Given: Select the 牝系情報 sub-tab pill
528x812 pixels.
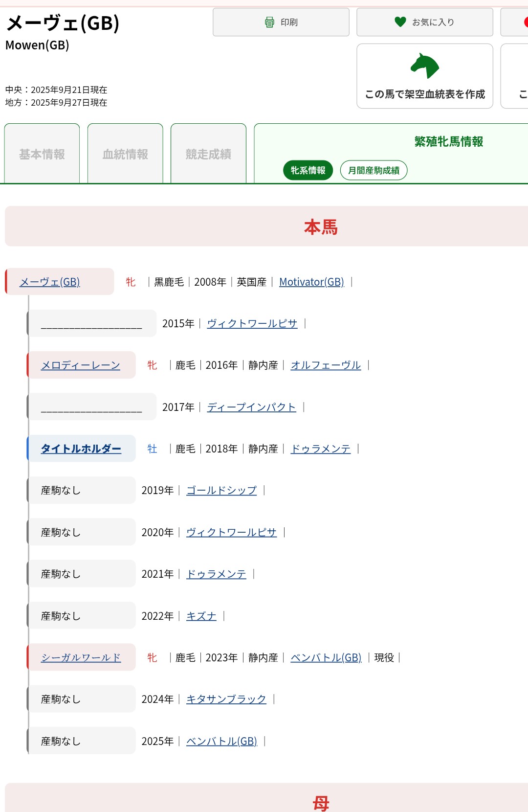Looking at the screenshot, I should point(308,170).
